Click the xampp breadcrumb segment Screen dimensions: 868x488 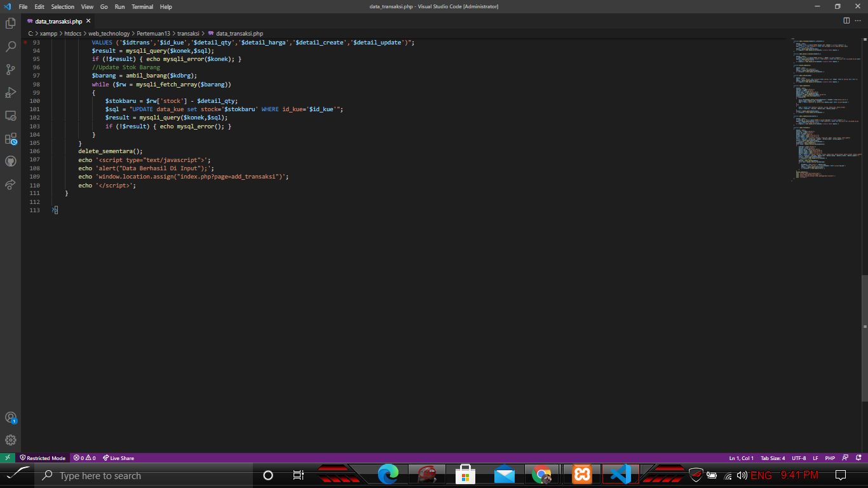pos(48,33)
